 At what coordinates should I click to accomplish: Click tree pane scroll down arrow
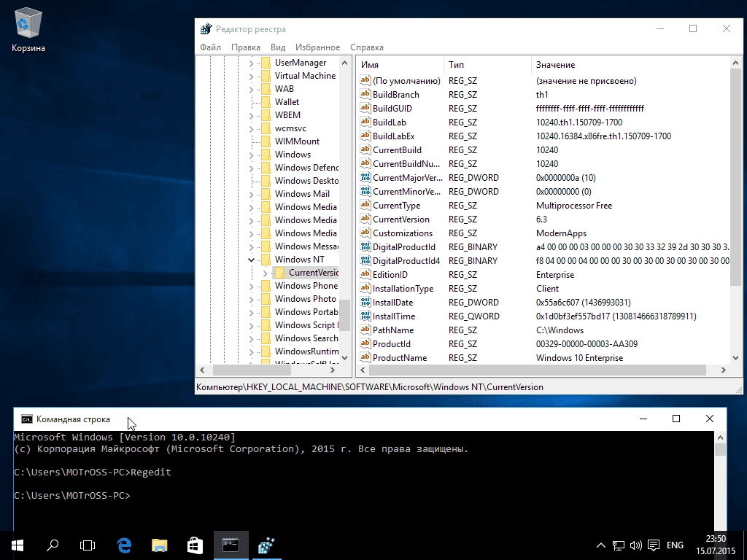coord(345,357)
